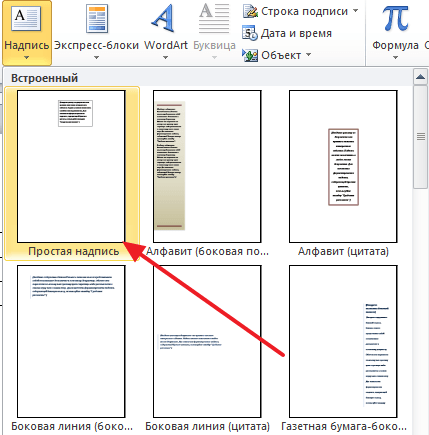Click the gallery scrollbar thumb
Screen dimensions: 429x435
coord(421,137)
